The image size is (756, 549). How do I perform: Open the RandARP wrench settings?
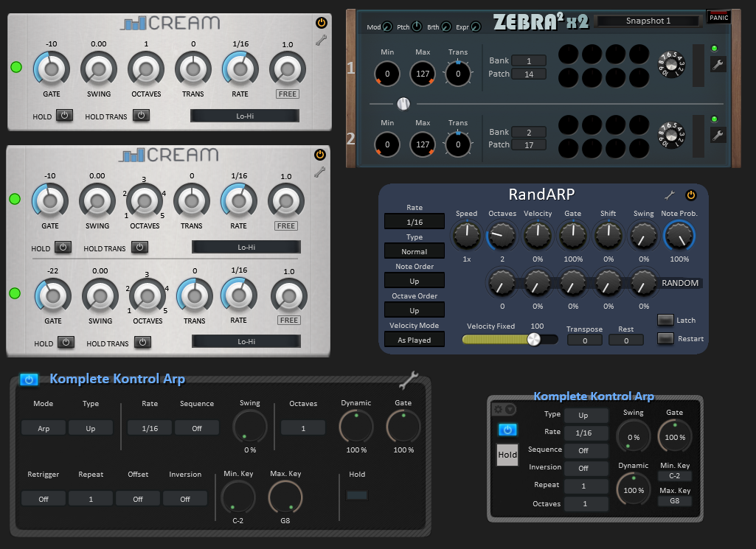(670, 195)
